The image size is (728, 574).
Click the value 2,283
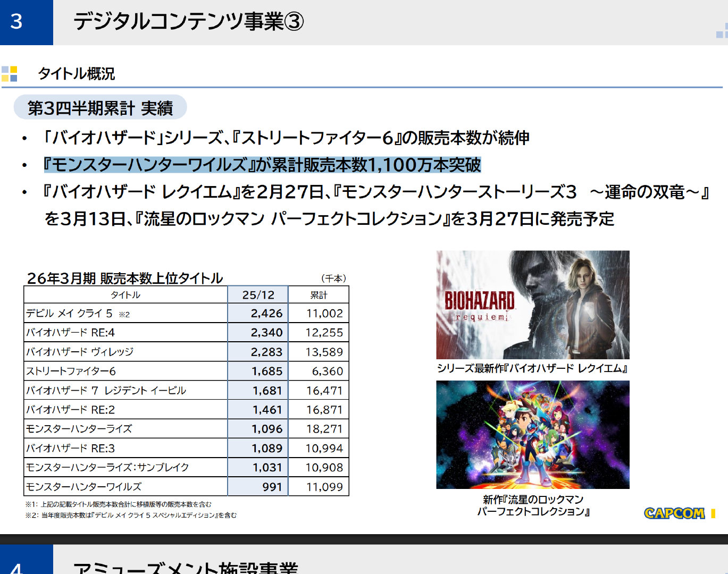pyautogui.click(x=266, y=352)
